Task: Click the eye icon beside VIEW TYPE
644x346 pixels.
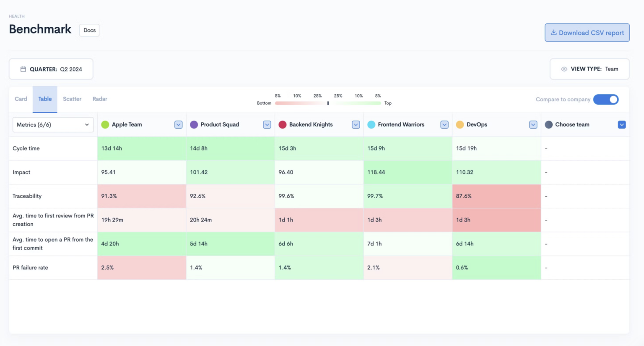Action: (564, 69)
